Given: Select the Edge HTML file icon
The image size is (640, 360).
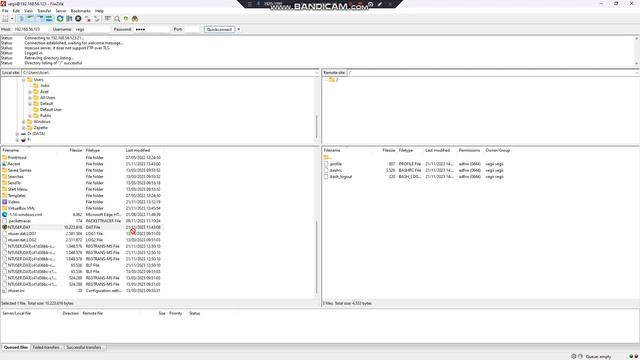Looking at the screenshot, I should 4,215.
